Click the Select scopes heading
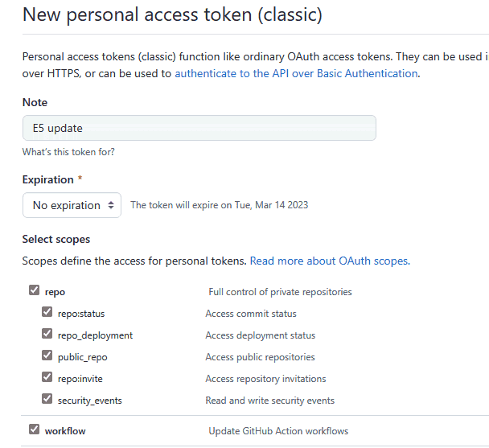 click(56, 239)
